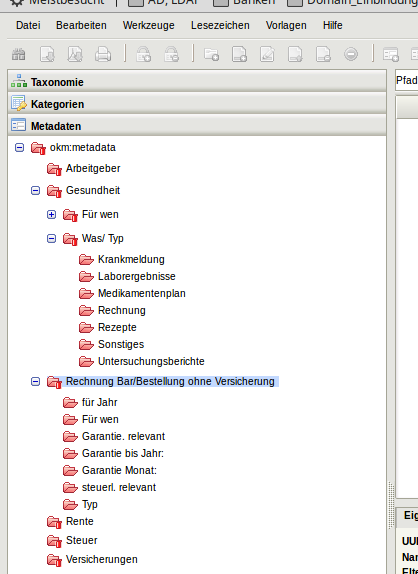Click the folder icon beside Rezepte
Screen dimensions: 418x574
point(86,327)
